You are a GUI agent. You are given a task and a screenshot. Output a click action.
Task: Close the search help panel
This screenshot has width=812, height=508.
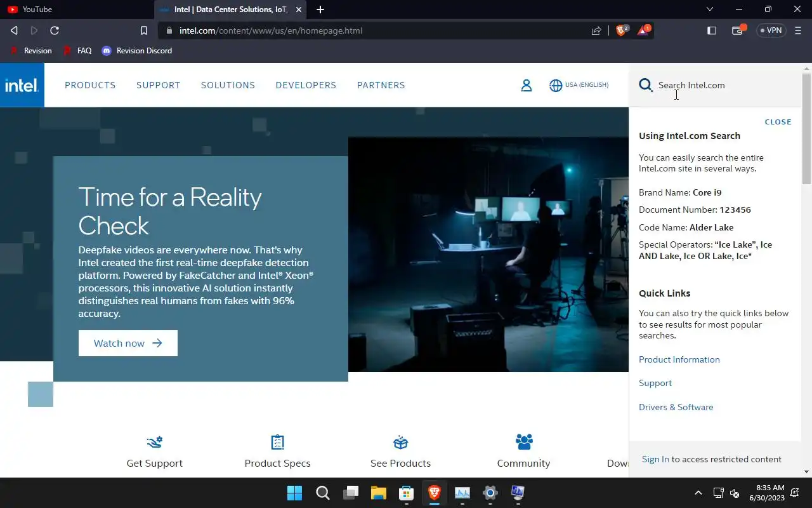pyautogui.click(x=778, y=122)
